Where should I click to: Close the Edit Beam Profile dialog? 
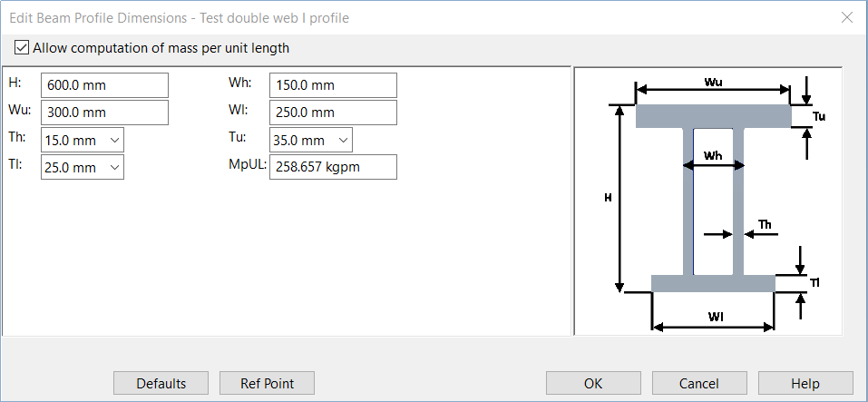(847, 17)
